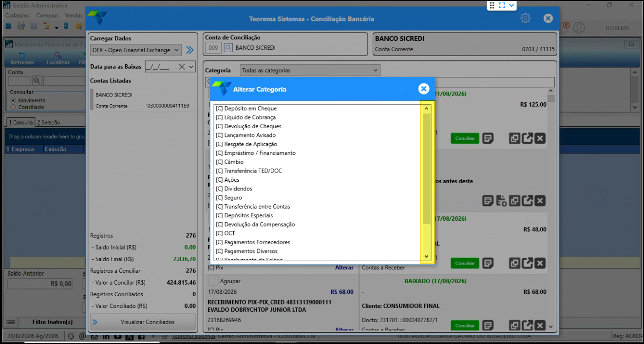Click the green Conciliar button for R$ 48,00
Viewport: 644px width, 344px height.
click(x=465, y=263)
